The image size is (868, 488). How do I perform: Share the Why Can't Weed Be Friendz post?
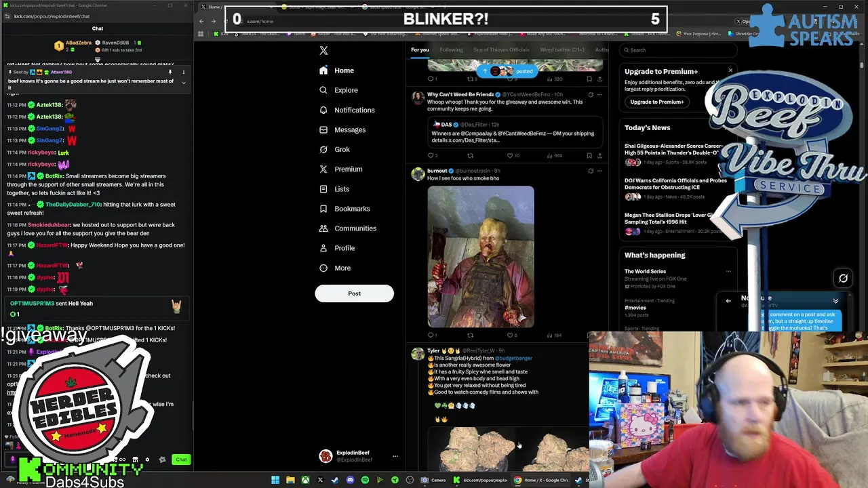(599, 155)
